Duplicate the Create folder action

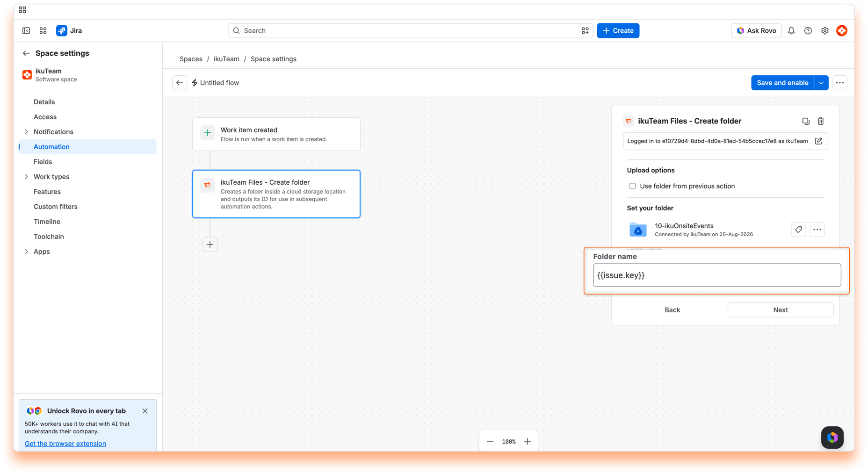click(x=806, y=121)
